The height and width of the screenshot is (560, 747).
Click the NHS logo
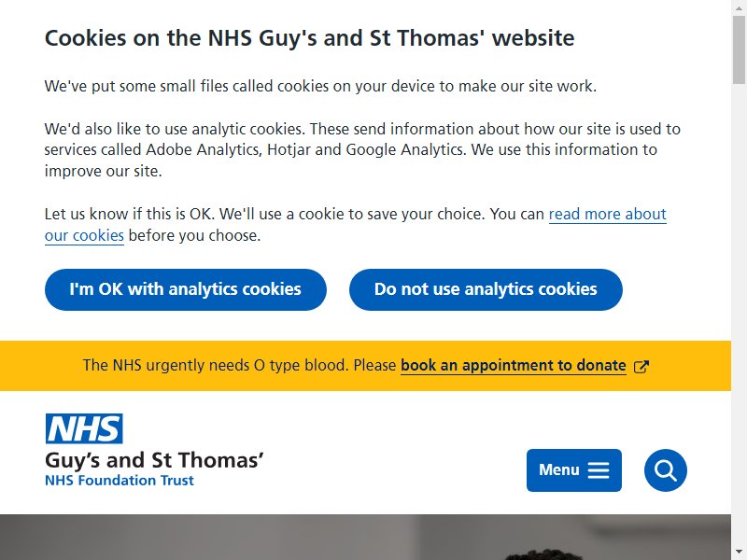[x=84, y=428]
